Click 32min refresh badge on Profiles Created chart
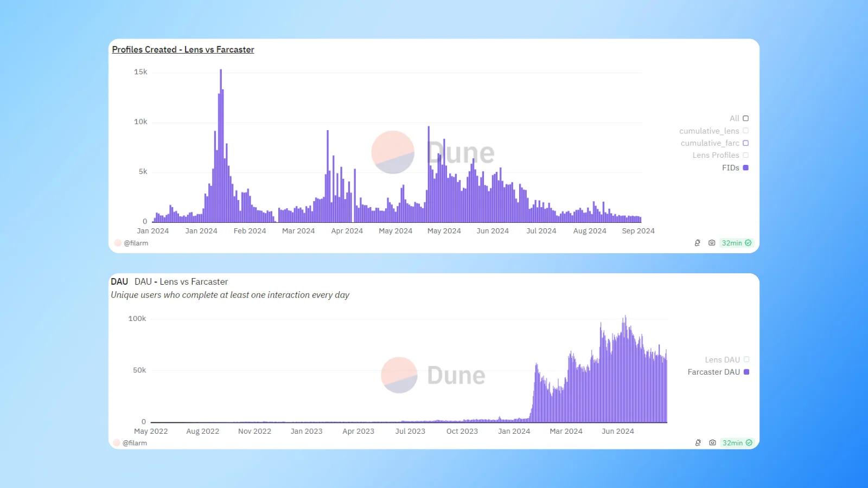The image size is (868, 488). 736,243
